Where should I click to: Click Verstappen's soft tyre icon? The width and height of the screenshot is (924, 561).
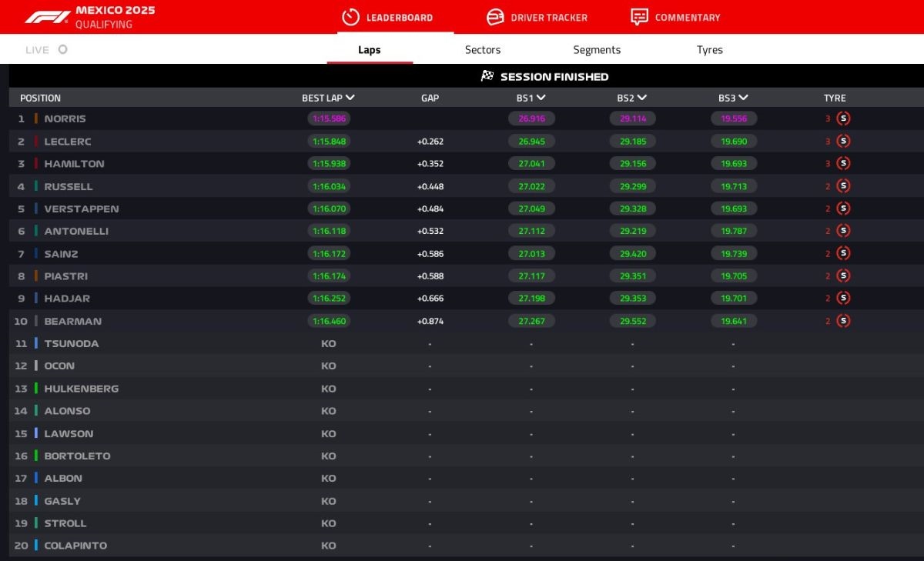pos(844,209)
